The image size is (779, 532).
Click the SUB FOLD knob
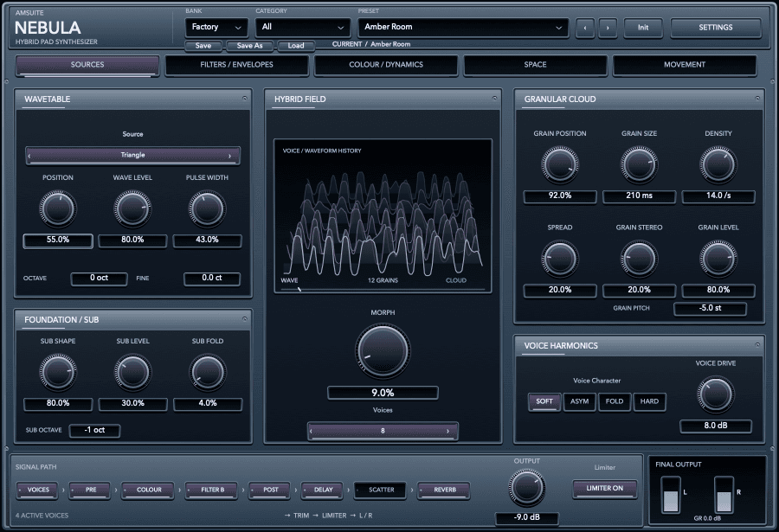pos(208,372)
